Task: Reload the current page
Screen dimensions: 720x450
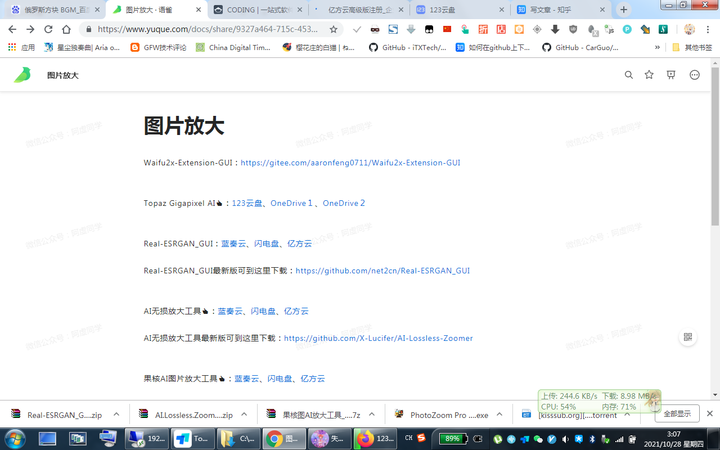Action: coord(48,29)
